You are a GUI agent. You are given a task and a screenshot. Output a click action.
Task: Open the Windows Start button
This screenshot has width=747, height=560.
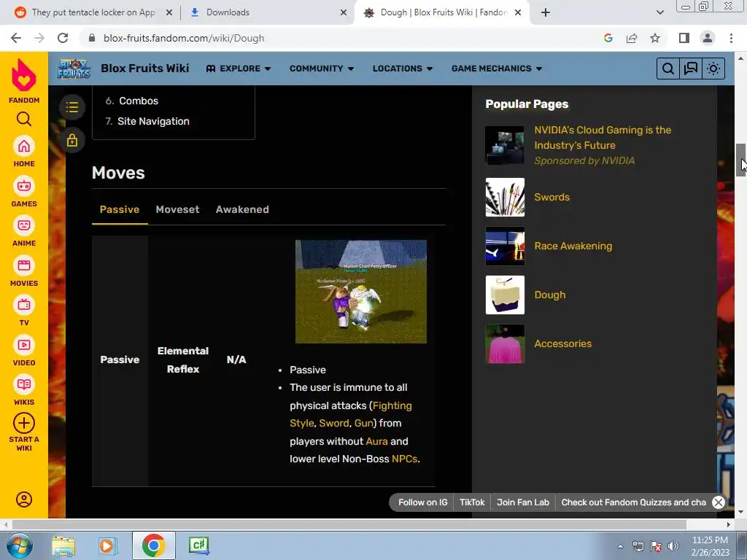point(20,545)
